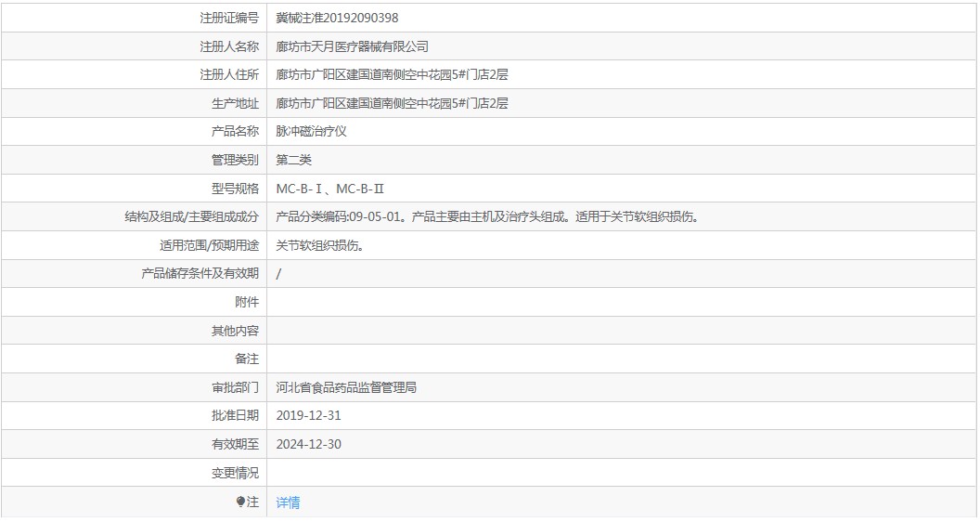Click the 管理类别 label
980x522 pixels.
(235, 161)
